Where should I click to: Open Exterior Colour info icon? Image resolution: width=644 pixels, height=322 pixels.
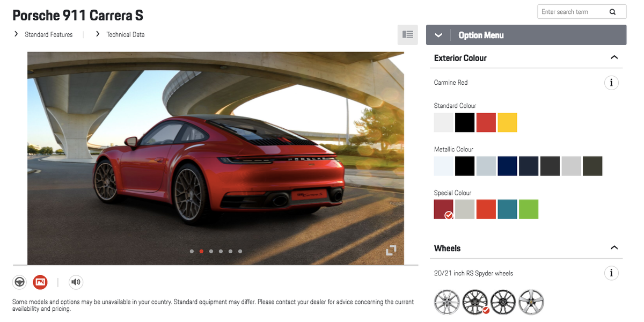[611, 83]
